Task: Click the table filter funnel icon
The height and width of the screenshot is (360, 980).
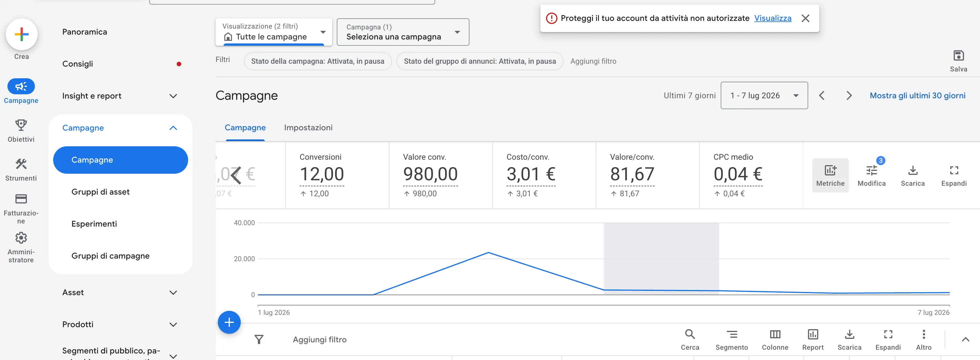Action: [x=259, y=339]
